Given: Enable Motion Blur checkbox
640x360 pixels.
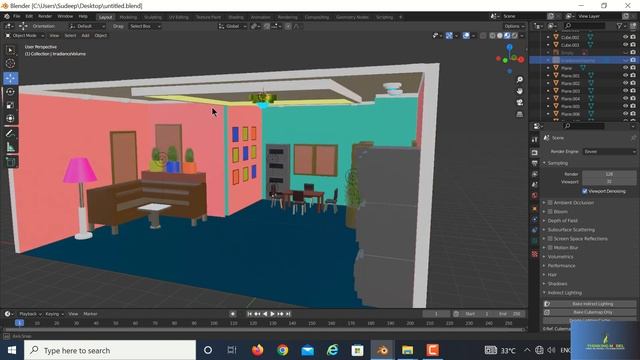Looking at the screenshot, I should tap(550, 247).
